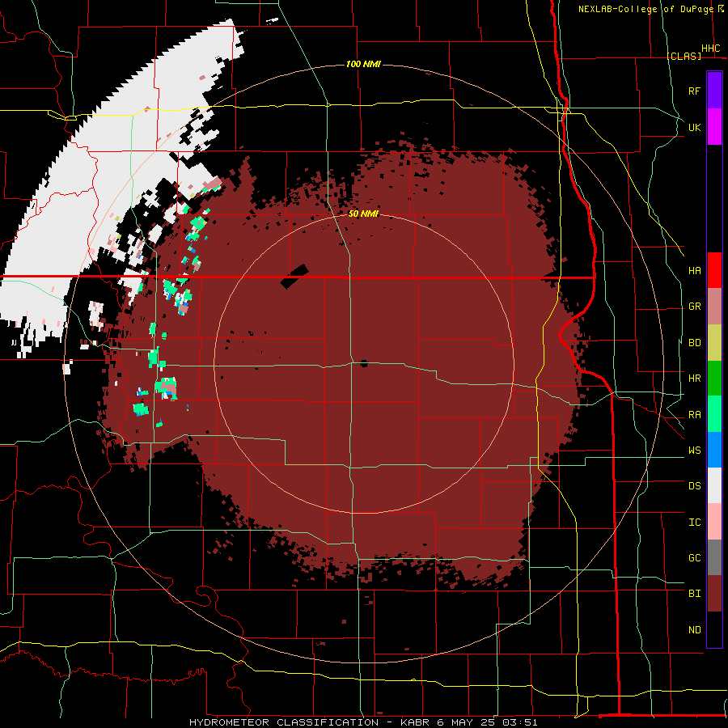Click the RA legend label
728x728 pixels.
(695, 415)
